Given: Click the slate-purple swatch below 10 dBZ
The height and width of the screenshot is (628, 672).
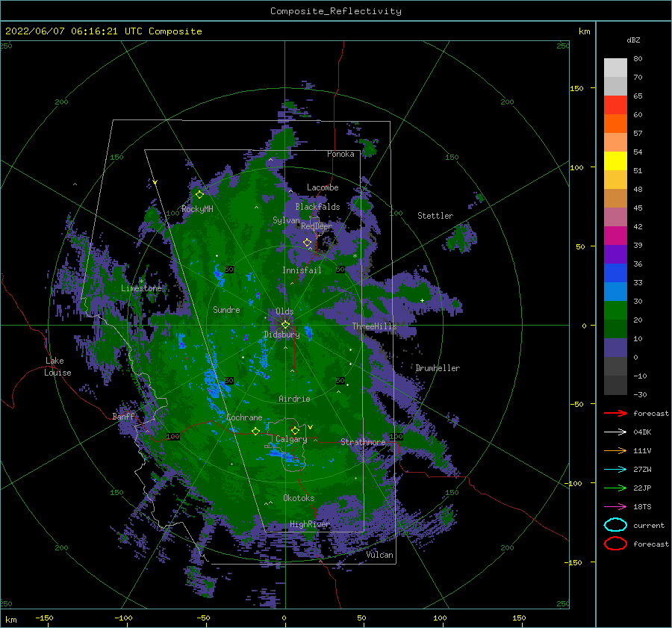Looking at the screenshot, I should (615, 348).
